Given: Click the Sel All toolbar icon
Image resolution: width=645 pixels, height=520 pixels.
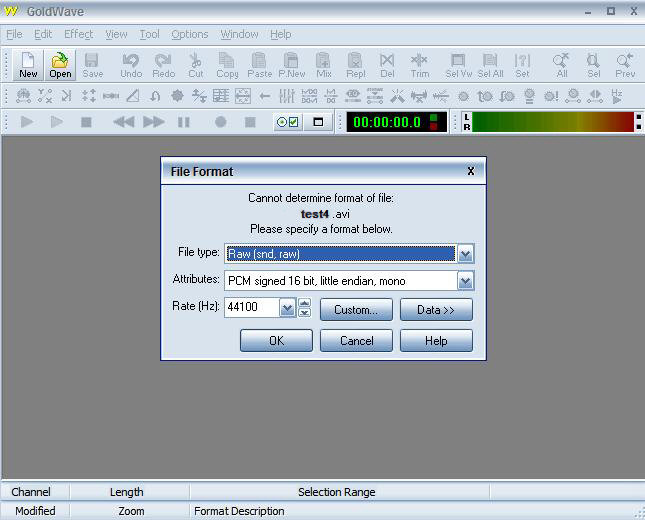Looking at the screenshot, I should (x=490, y=65).
